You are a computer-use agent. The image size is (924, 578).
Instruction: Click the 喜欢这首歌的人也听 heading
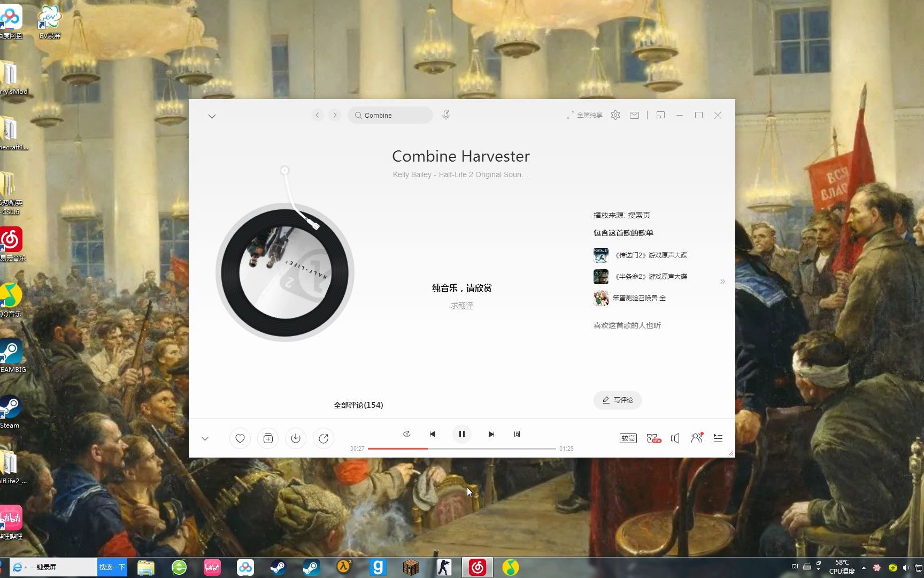(627, 325)
